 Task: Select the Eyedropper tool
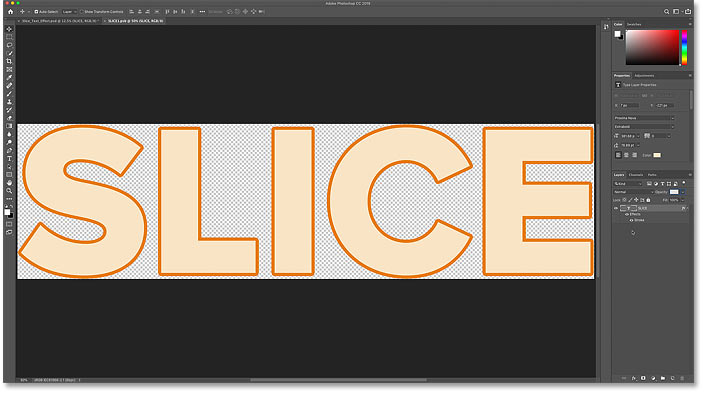click(x=9, y=78)
